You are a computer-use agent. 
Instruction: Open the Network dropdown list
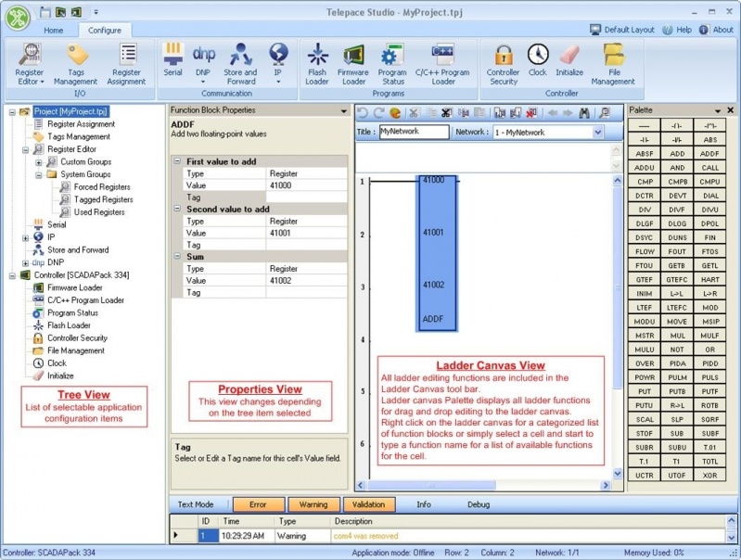pos(598,133)
